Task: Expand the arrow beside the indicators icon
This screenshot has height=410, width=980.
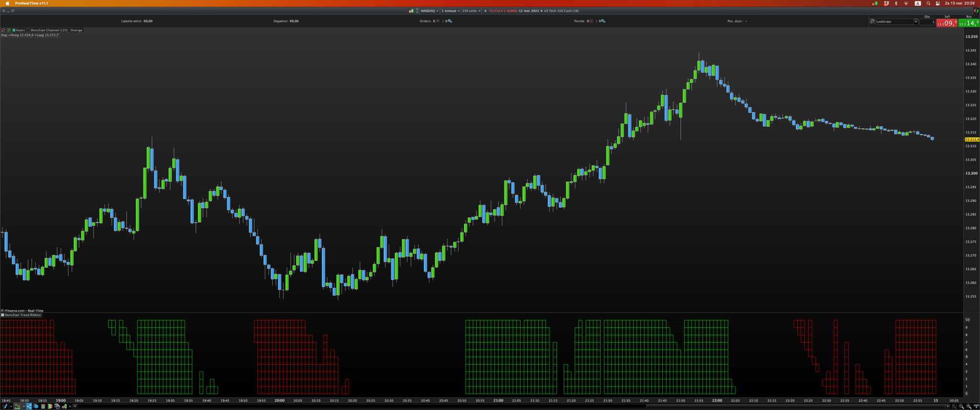Action: tap(23, 406)
